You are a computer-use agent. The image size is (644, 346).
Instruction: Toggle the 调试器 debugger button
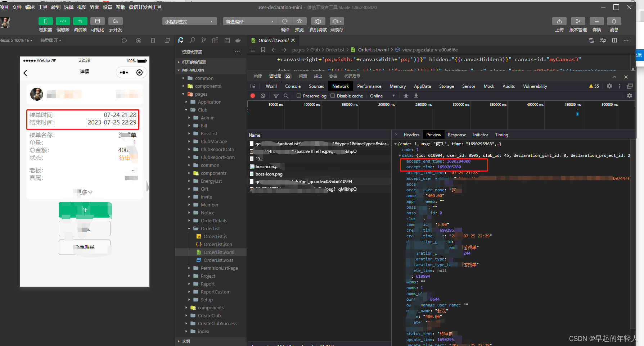point(80,21)
